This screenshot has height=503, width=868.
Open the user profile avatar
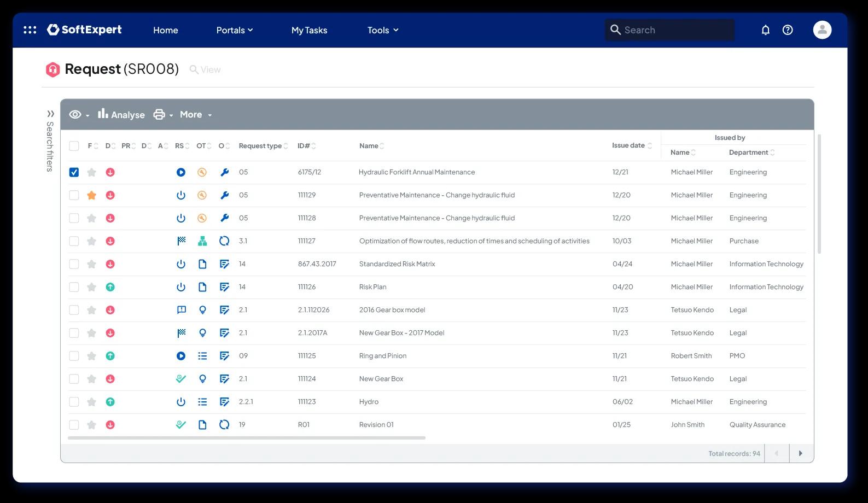[822, 30]
